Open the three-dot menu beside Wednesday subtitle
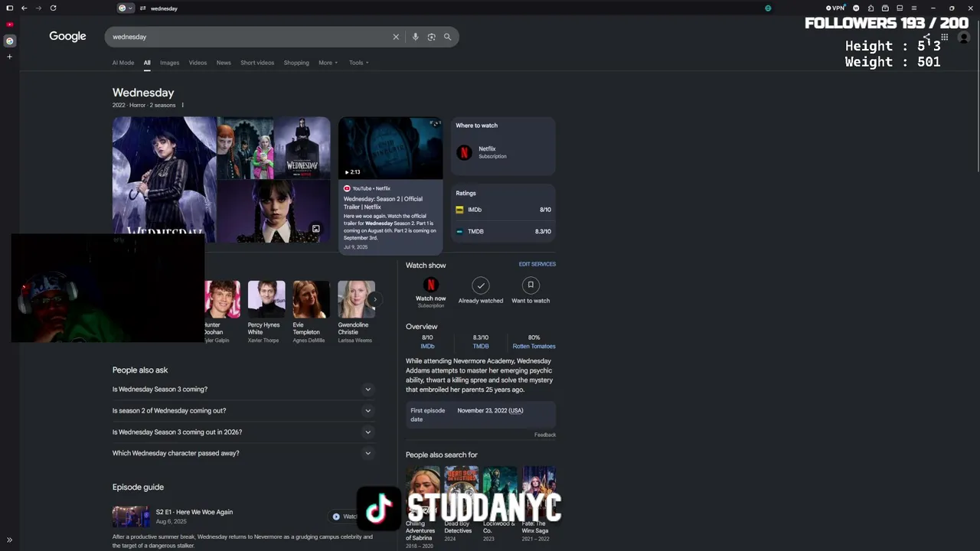 (x=182, y=105)
